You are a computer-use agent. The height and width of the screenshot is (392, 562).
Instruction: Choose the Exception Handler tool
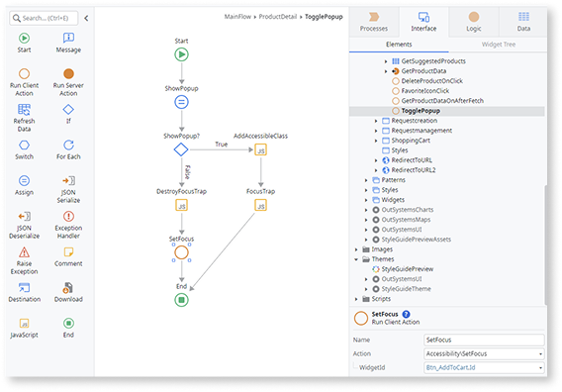tap(68, 225)
